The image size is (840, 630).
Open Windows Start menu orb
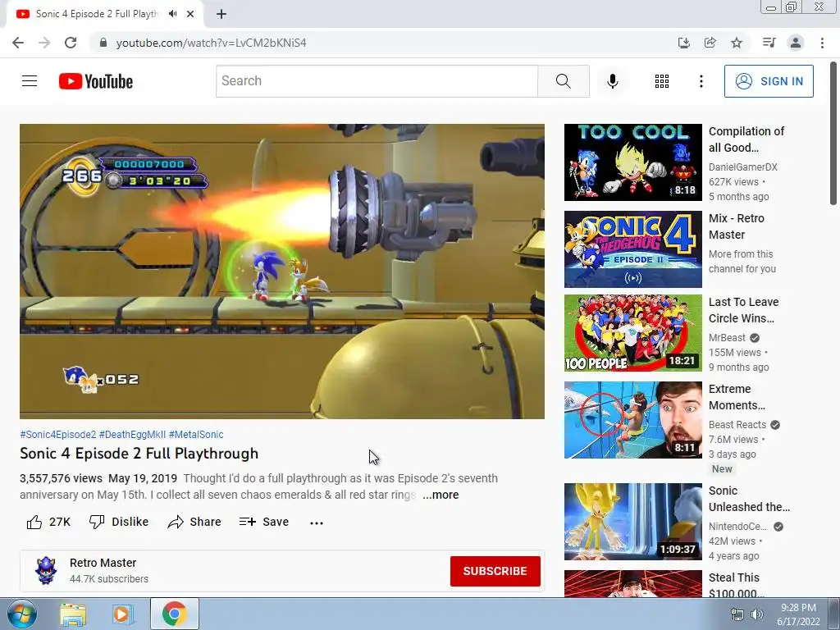(x=22, y=614)
